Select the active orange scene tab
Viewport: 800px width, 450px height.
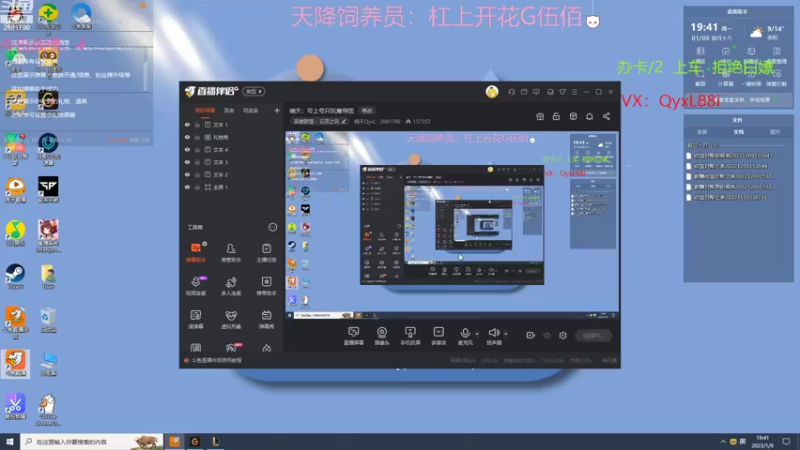205,111
